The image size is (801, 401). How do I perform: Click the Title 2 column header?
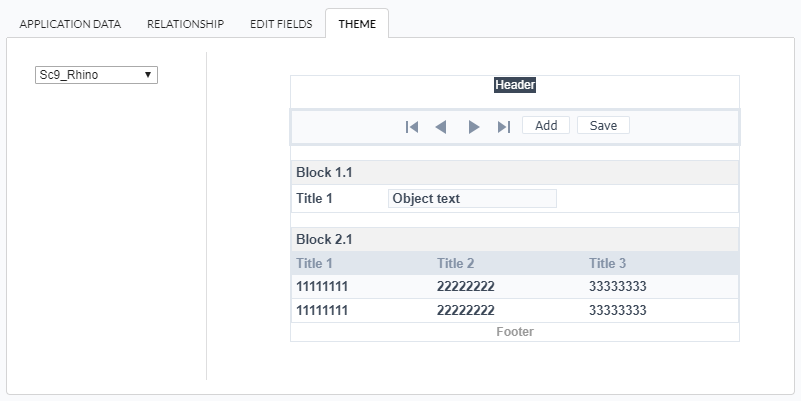tap(455, 264)
